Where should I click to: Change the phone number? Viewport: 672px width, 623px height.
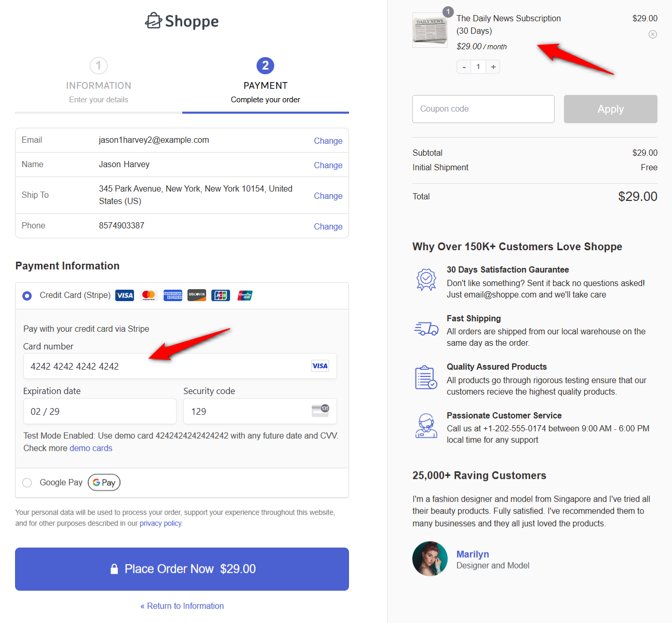pyautogui.click(x=328, y=226)
